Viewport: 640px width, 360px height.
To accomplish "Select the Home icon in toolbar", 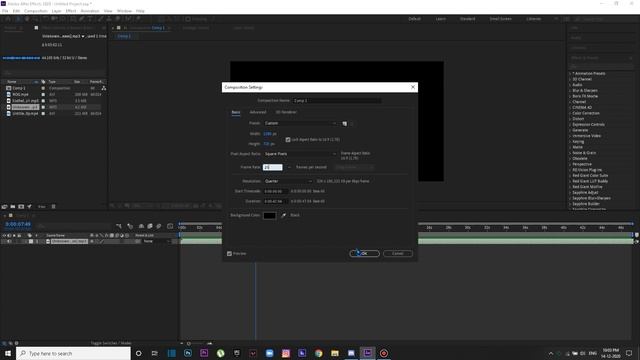I will click(x=8, y=19).
